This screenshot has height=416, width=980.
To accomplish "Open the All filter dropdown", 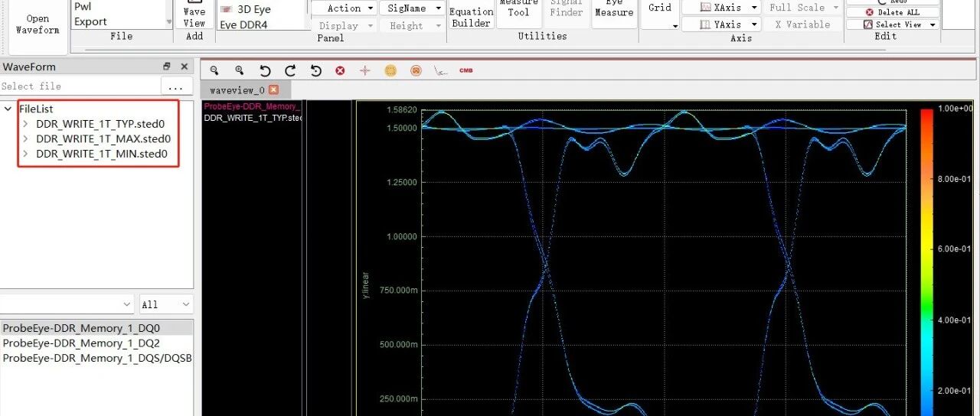I will tap(165, 304).
